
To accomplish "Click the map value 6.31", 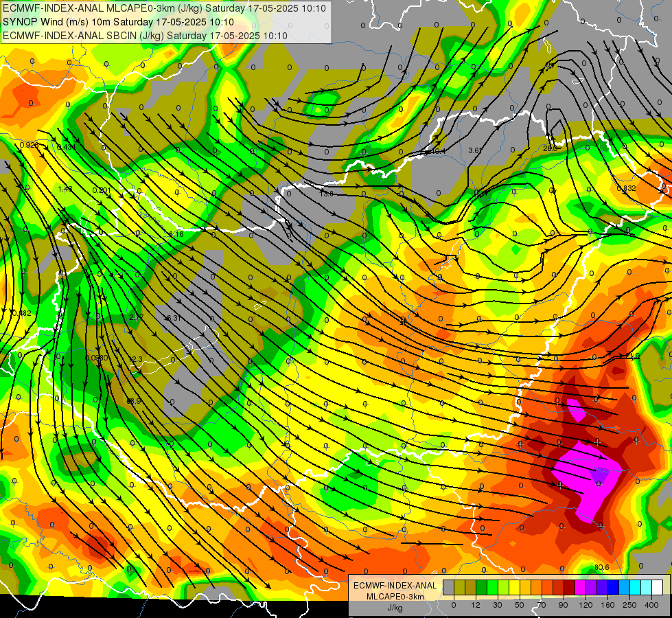I will [x=174, y=318].
